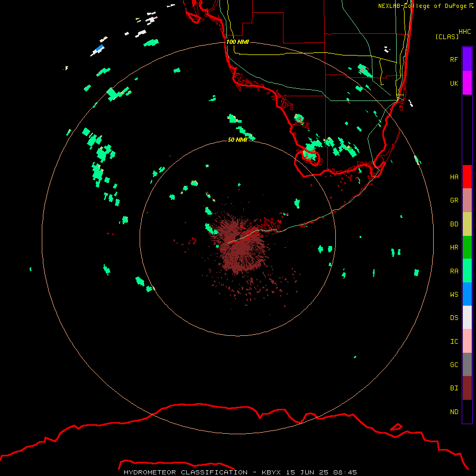Click the HR legend label

pyautogui.click(x=454, y=248)
